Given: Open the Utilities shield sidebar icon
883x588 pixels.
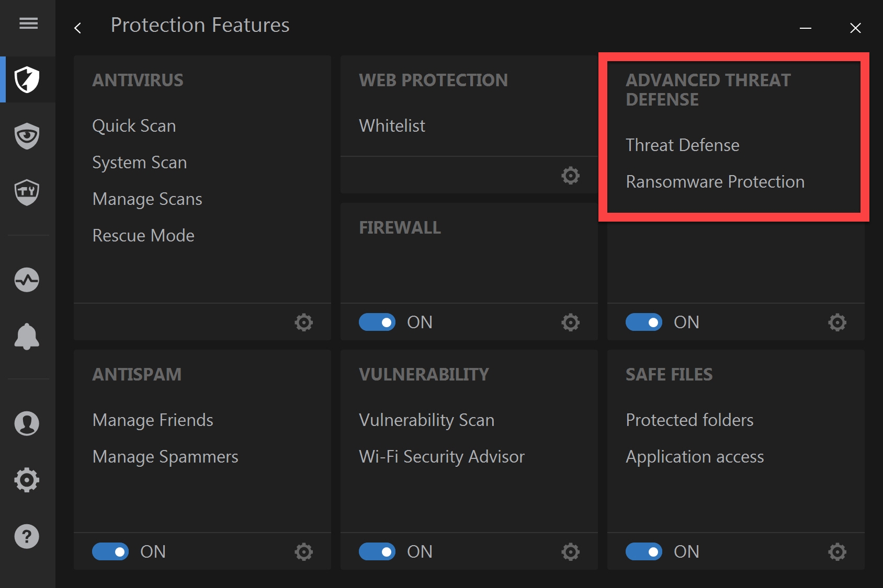Looking at the screenshot, I should point(27,192).
